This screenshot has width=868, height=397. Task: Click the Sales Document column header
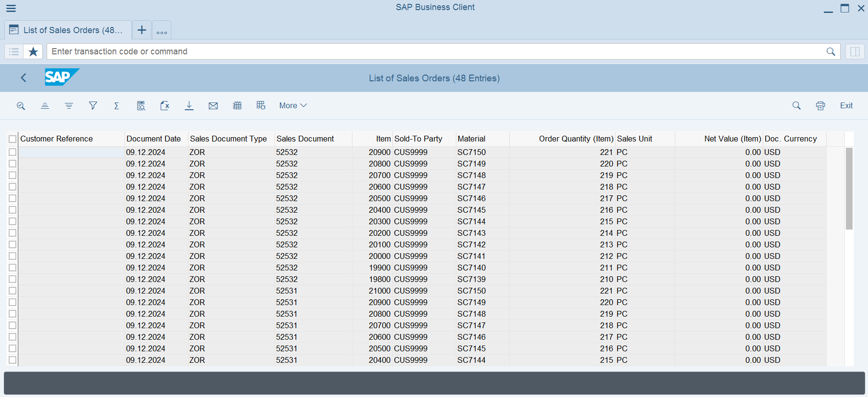tap(313, 139)
